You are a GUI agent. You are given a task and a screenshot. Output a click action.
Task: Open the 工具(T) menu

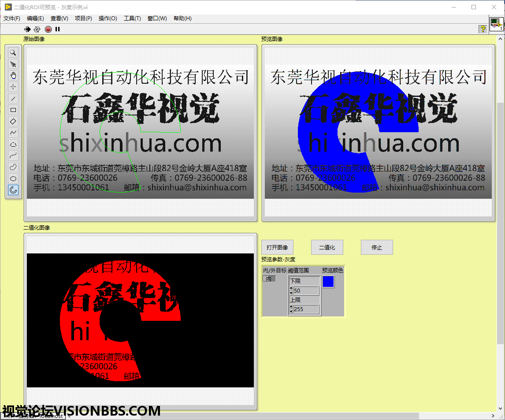132,19
